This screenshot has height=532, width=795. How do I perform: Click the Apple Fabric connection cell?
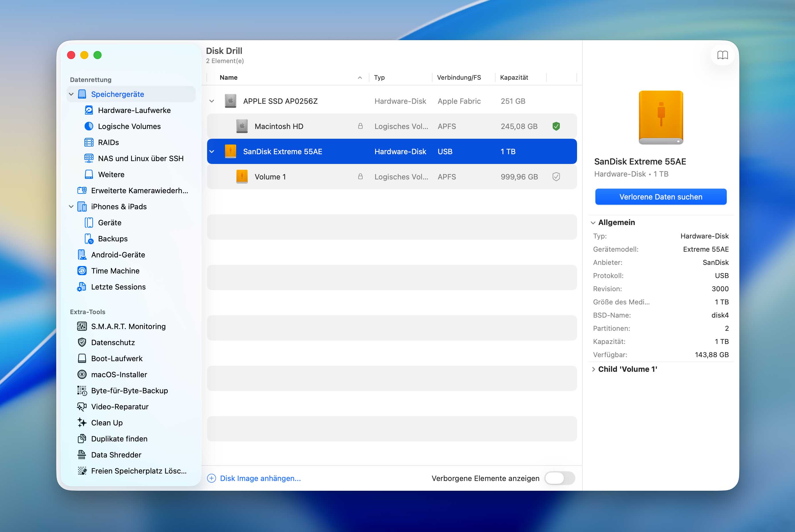[459, 101]
